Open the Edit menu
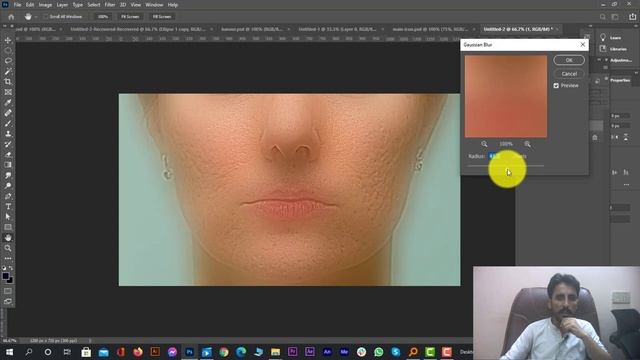Viewport: 640px width, 360px height. point(30,5)
